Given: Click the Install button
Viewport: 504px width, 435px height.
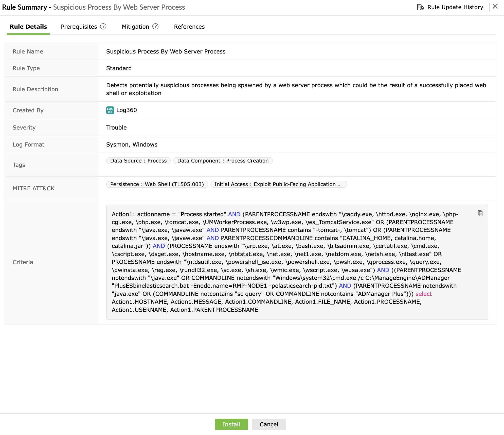Looking at the screenshot, I should 231,424.
